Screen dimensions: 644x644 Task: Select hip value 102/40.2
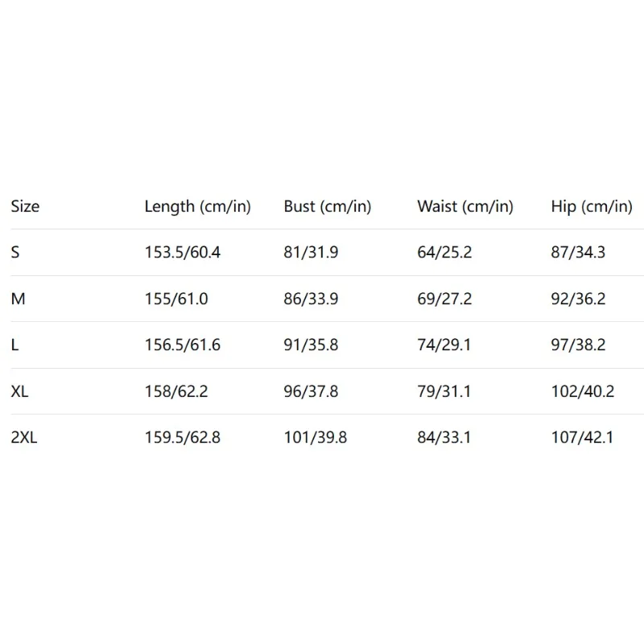pyautogui.click(x=582, y=392)
